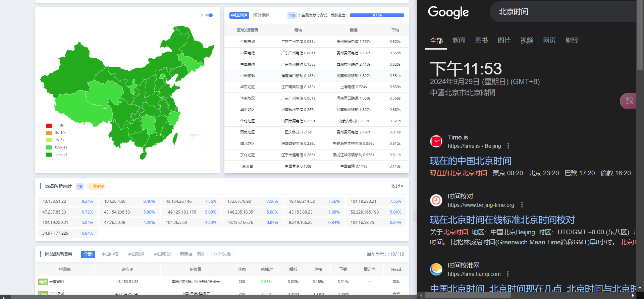The width and height of the screenshot is (644, 299).
Task: Click the 19 count badge beside 域名解析统计
Action: pyautogui.click(x=80, y=186)
